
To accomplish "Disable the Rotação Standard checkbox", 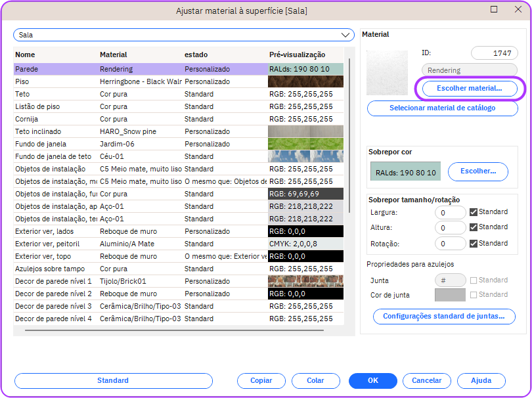I will [474, 244].
